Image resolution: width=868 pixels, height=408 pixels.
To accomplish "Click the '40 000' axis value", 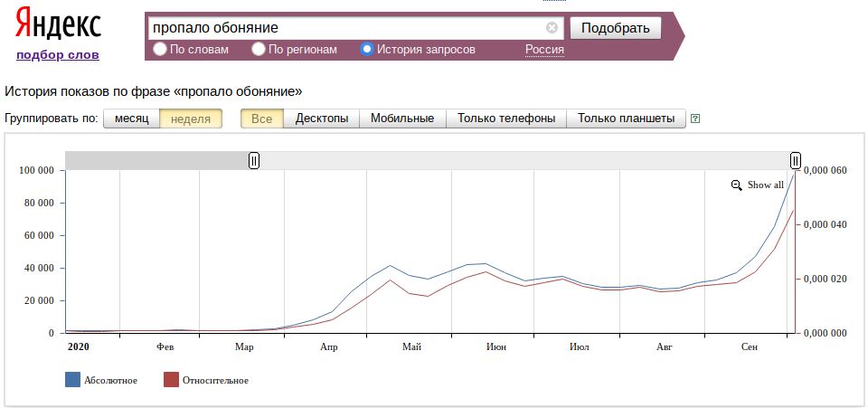I will click(39, 268).
